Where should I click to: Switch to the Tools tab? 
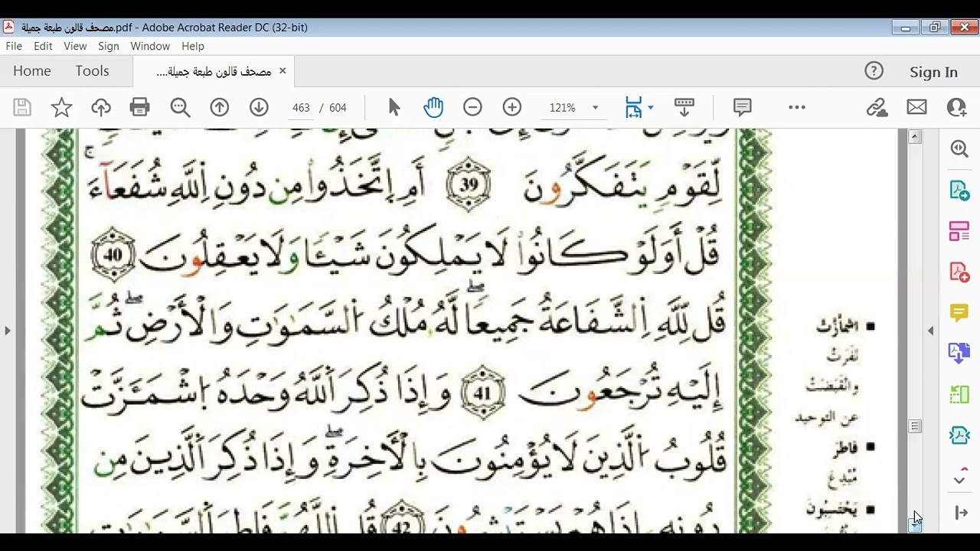click(92, 70)
